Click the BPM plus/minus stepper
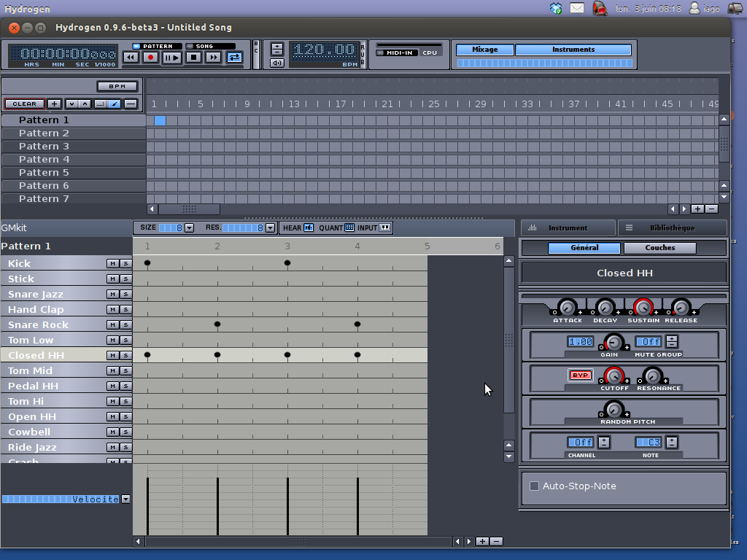 click(276, 49)
